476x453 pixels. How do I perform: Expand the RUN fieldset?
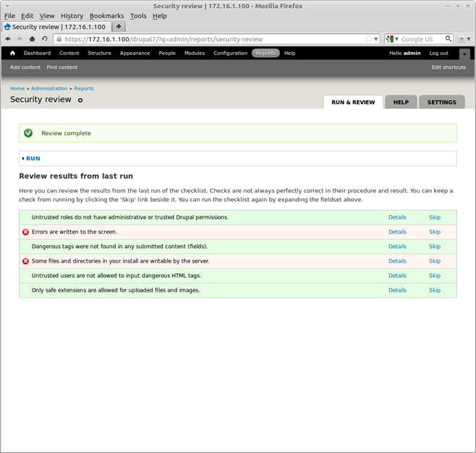33,158
